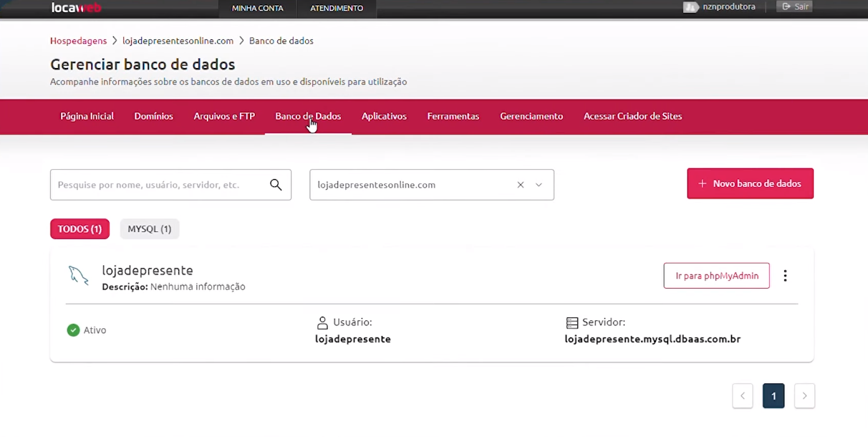The height and width of the screenshot is (437, 868).
Task: Expand the domain dropdown chevron
Action: [x=539, y=185]
